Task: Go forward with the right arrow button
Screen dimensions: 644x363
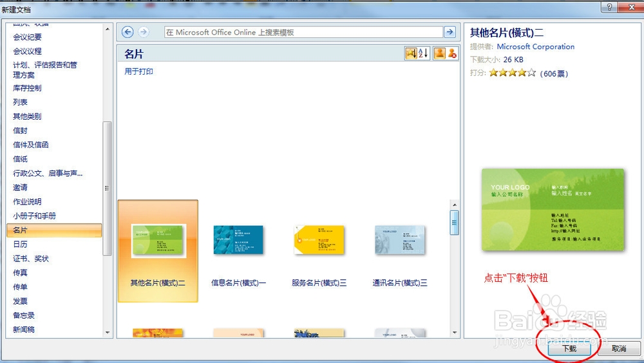Action: [143, 32]
